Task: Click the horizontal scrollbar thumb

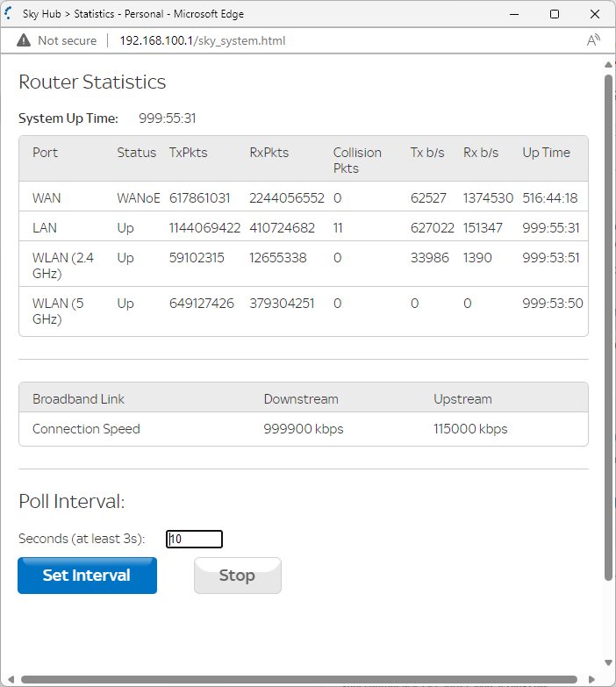Action: (x=298, y=679)
